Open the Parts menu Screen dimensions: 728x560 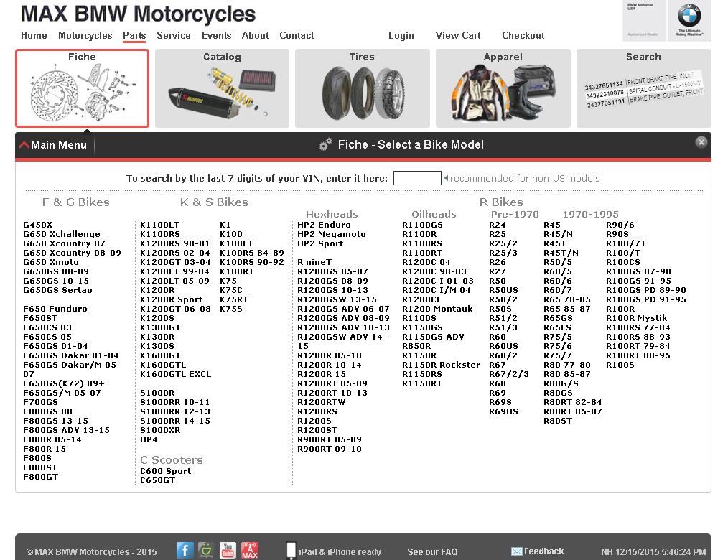[x=134, y=35]
